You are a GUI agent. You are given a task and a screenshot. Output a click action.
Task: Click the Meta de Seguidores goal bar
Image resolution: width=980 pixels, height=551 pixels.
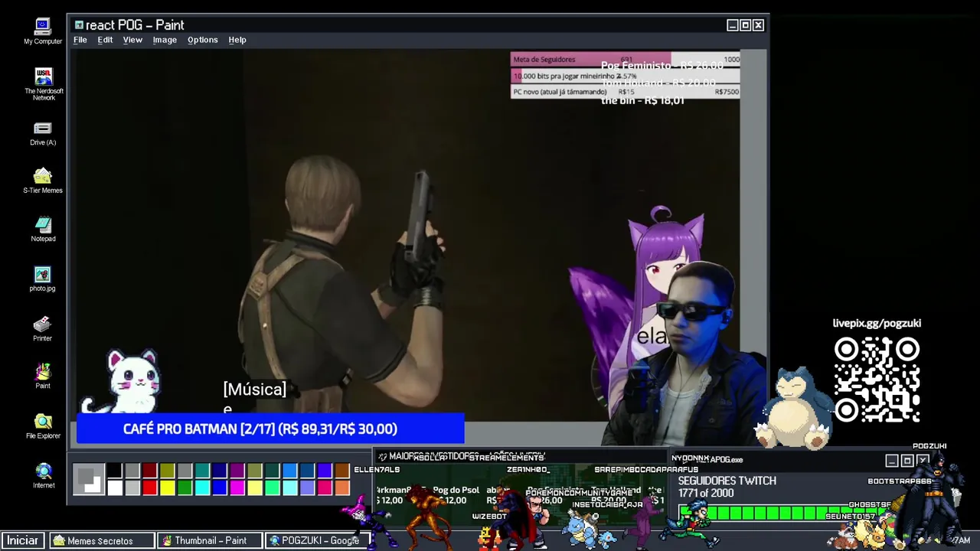(x=626, y=59)
